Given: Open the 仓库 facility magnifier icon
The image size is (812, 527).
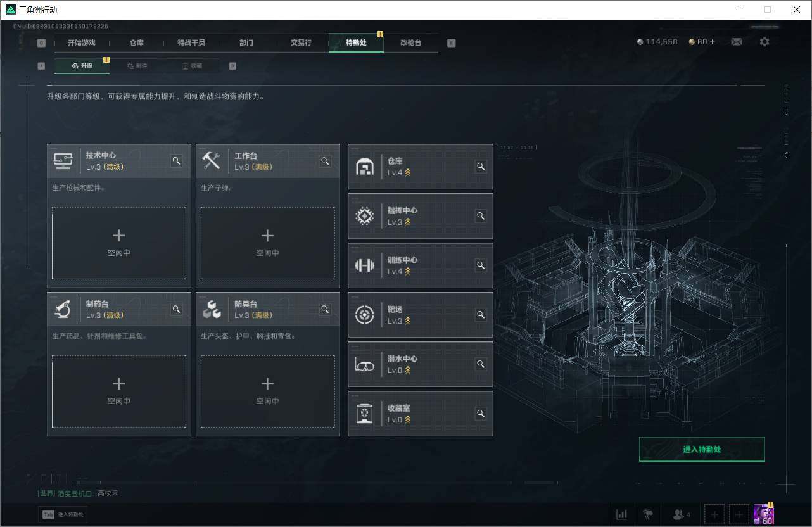Looking at the screenshot, I should point(481,167).
